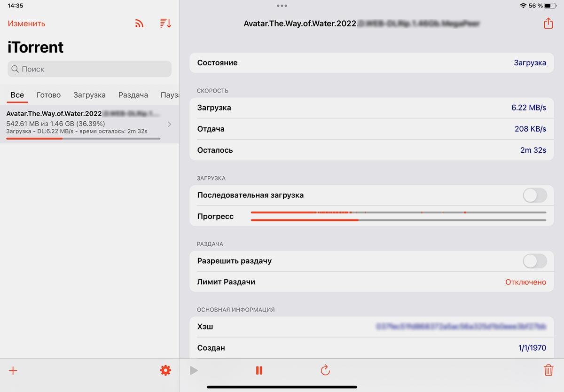Open settings gear icon
564x392 pixels.
coord(165,371)
